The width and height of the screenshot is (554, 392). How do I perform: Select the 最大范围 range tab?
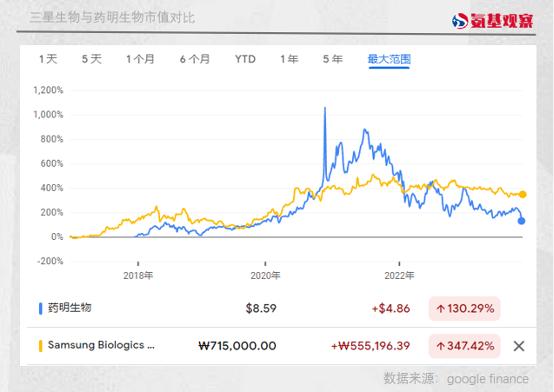coord(389,59)
